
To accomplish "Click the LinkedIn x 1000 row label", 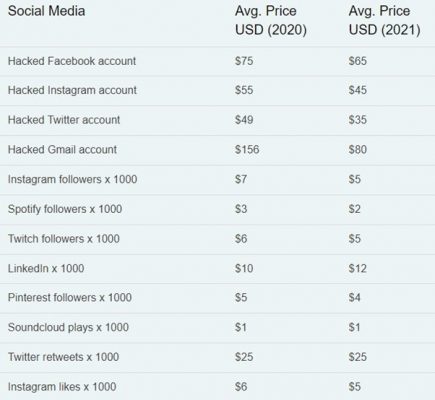I will (x=46, y=268).
